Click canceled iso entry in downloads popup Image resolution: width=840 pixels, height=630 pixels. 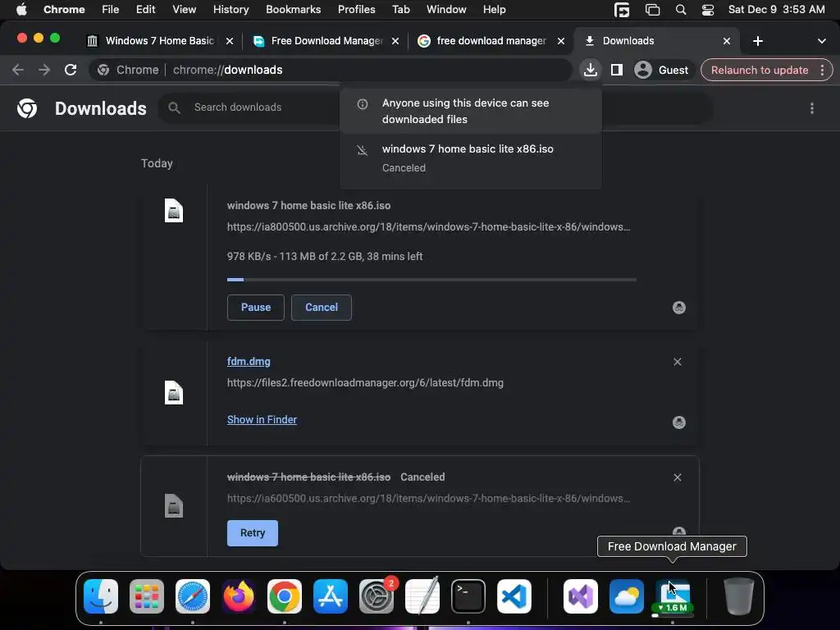470,158
